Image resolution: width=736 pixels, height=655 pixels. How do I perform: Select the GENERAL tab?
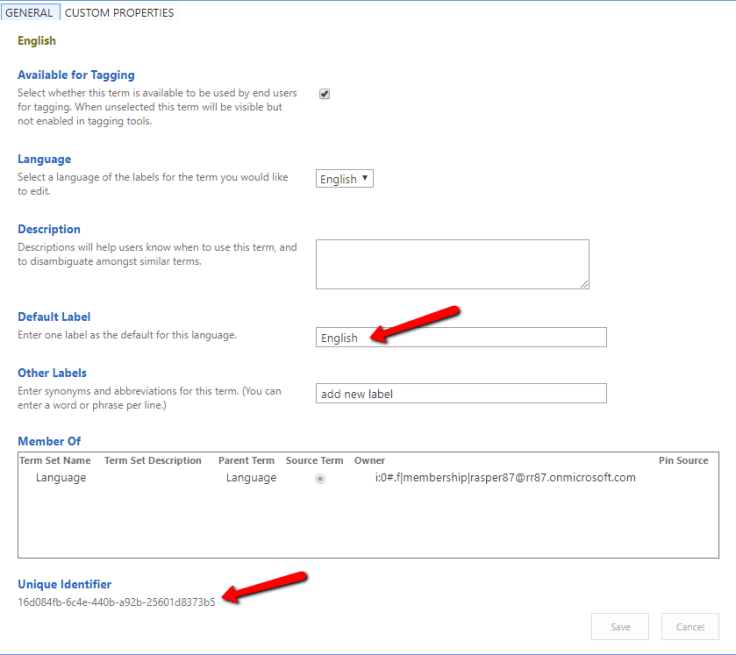tap(29, 13)
